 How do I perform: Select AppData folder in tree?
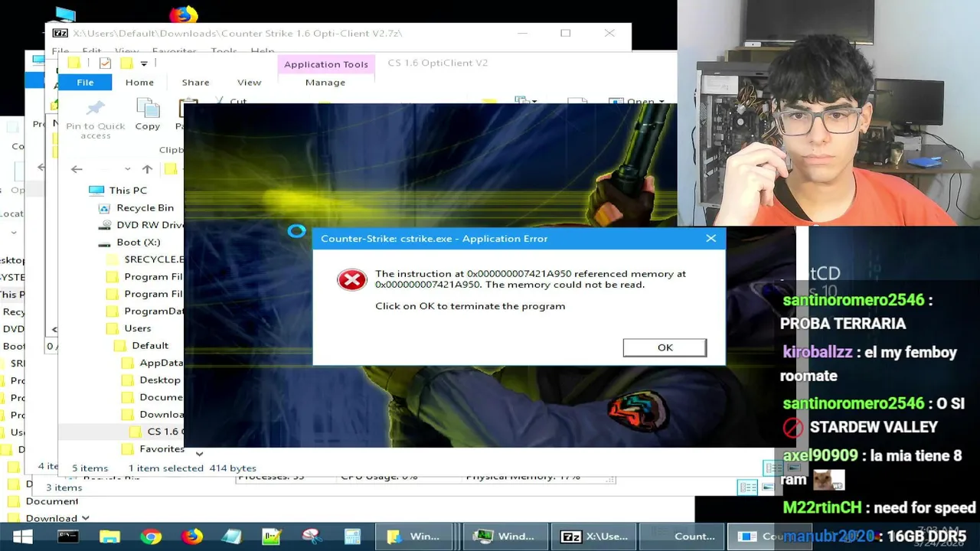click(161, 363)
